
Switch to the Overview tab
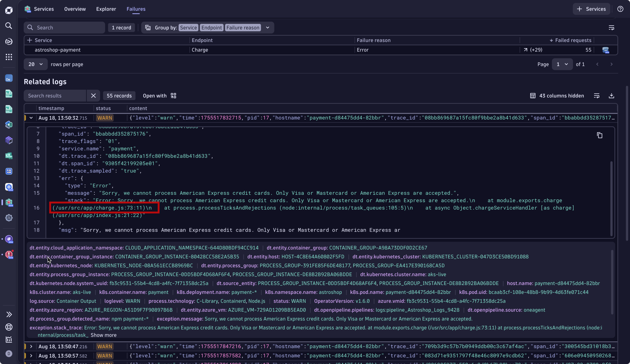pos(75,9)
